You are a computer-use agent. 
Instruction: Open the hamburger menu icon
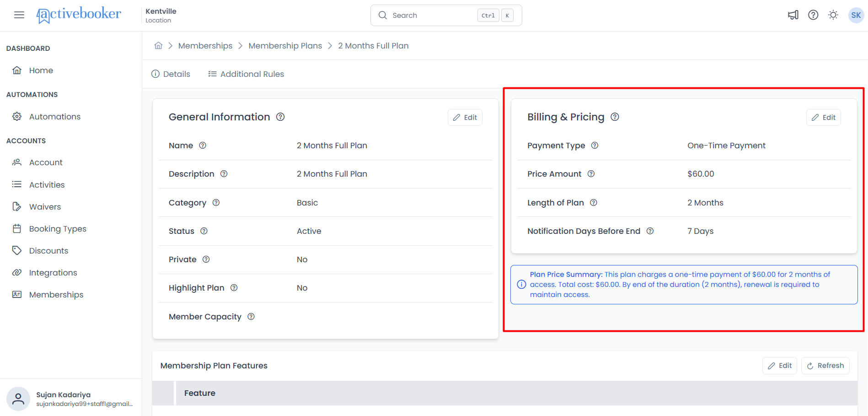coord(19,15)
